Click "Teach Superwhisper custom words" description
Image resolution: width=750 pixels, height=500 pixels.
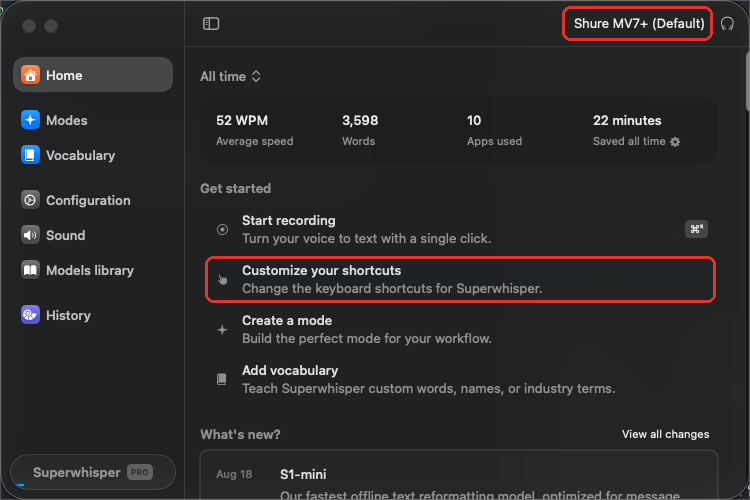(x=429, y=389)
